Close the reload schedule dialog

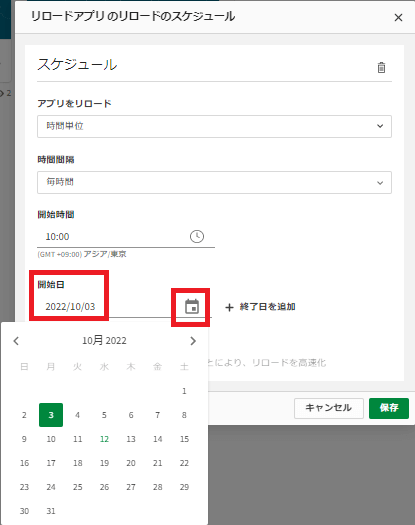pyautogui.click(x=398, y=17)
